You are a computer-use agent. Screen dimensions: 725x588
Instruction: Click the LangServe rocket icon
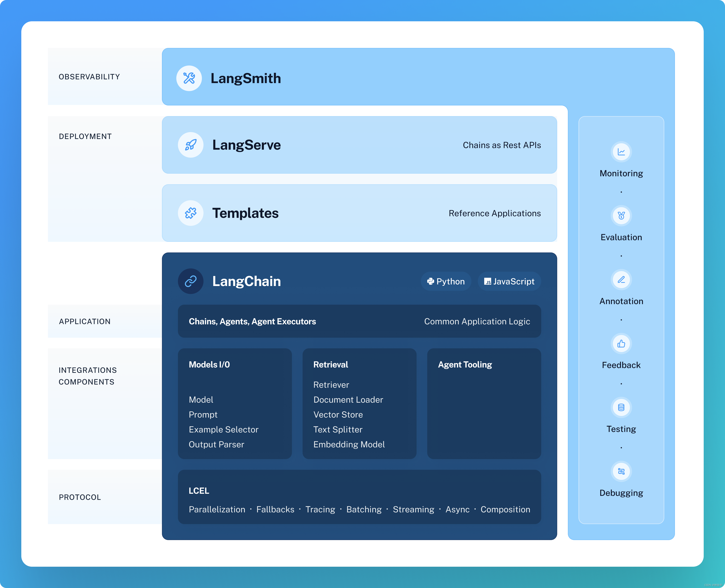pos(191,145)
